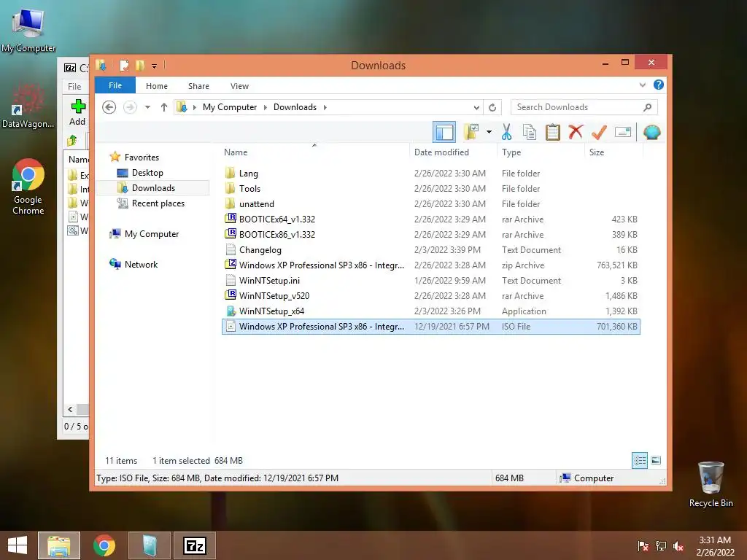Select the WinNTSetup_v520 rar archive
The width and height of the screenshot is (747, 560).
[431, 296]
